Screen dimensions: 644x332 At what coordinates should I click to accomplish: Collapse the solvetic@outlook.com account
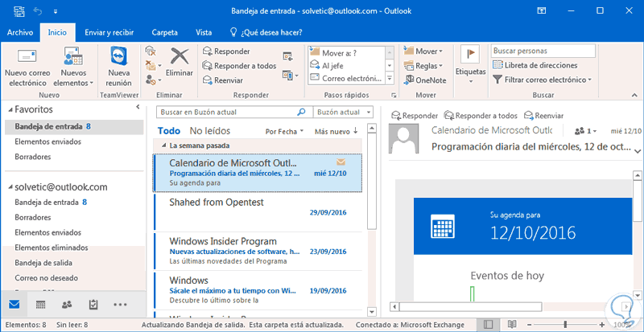pos(10,187)
